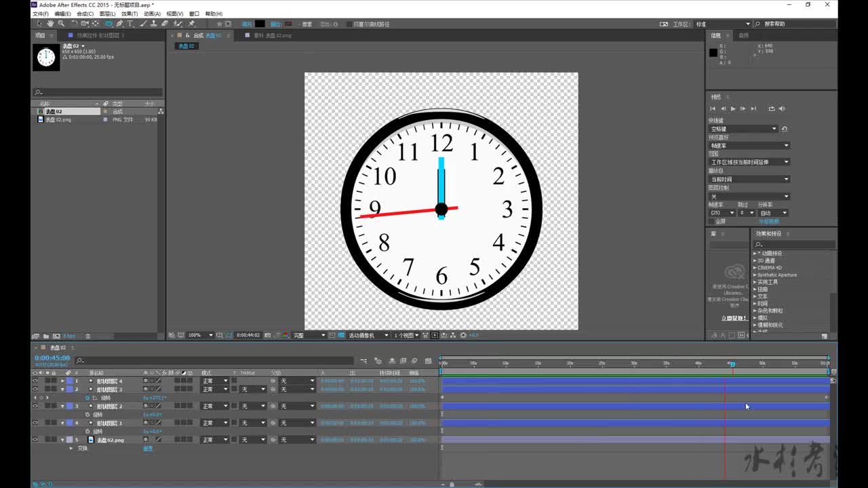Click 重置 reset link for 变换
The height and width of the screenshot is (488, 868).
click(148, 448)
